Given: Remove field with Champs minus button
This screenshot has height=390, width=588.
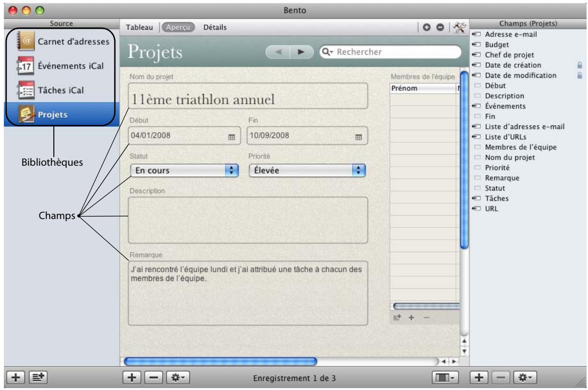Looking at the screenshot, I should pos(501,378).
